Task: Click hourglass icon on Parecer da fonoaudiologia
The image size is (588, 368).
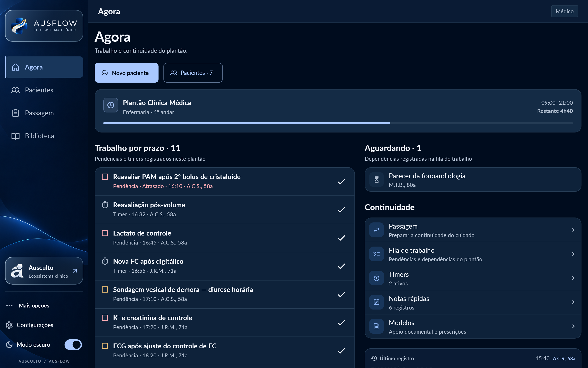Action: click(376, 180)
